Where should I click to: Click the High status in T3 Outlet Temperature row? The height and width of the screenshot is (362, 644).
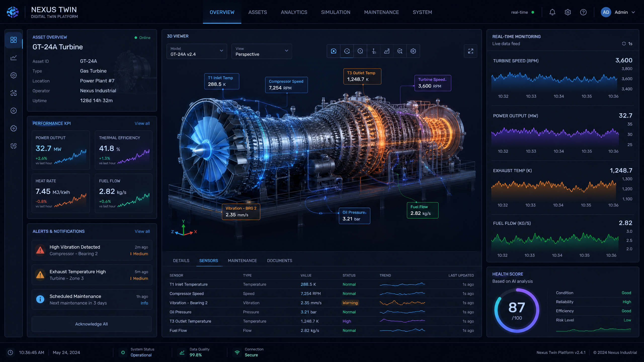pos(347,321)
